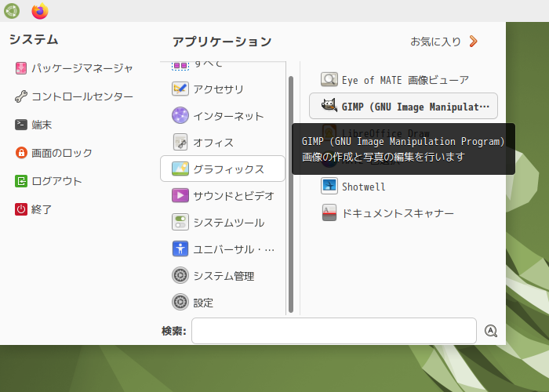Click the Settings (設定) gear icon
The height and width of the screenshot is (392, 549).
click(x=180, y=302)
